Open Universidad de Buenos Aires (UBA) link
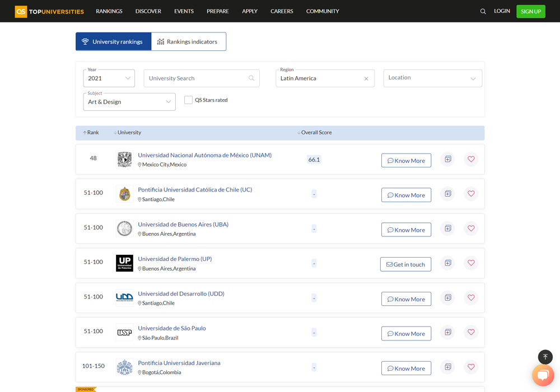560x392 pixels. pyautogui.click(x=183, y=224)
